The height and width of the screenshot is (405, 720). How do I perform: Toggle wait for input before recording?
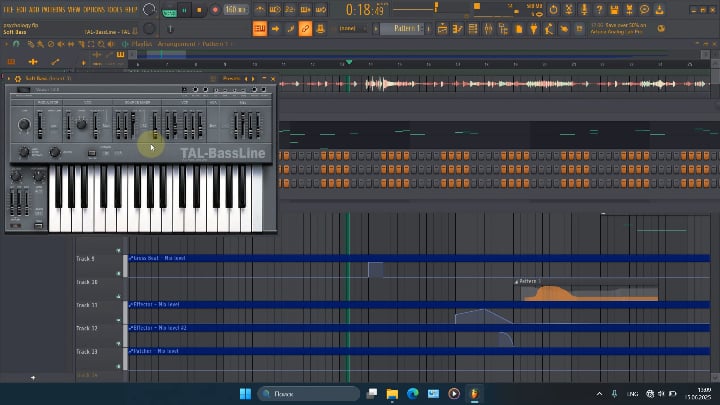point(275,10)
